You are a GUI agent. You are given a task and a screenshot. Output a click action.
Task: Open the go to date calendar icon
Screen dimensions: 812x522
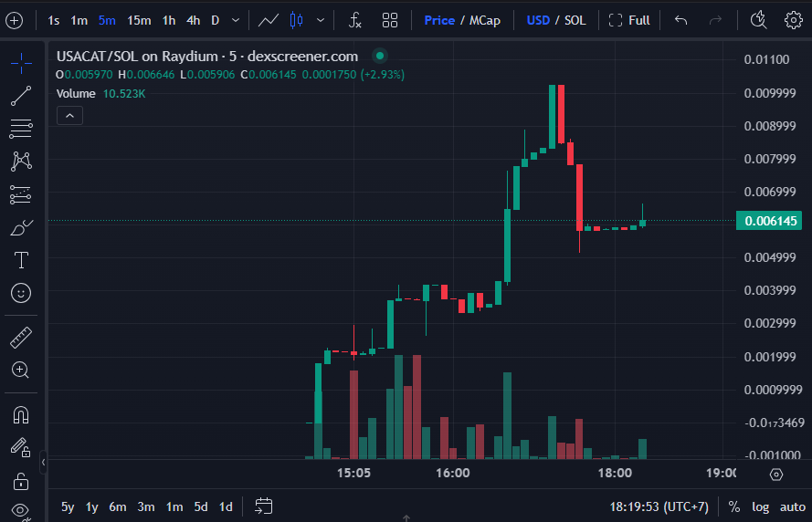pos(264,506)
